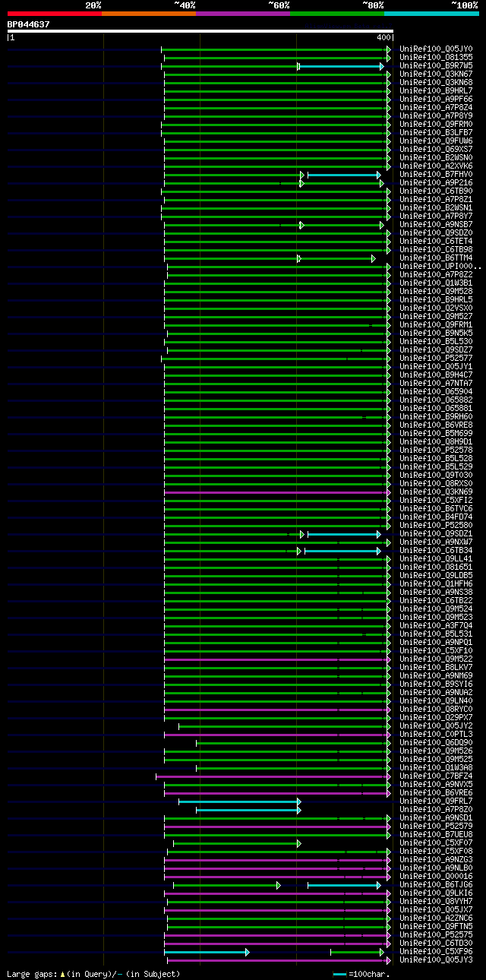486x980 pixels.
Task: Click the cyan segment in the B6TJG6 row
Action: coord(342,885)
